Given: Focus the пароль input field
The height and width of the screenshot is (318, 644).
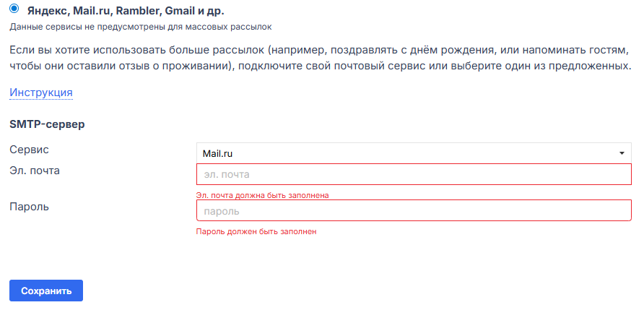Looking at the screenshot, I should 414,211.
